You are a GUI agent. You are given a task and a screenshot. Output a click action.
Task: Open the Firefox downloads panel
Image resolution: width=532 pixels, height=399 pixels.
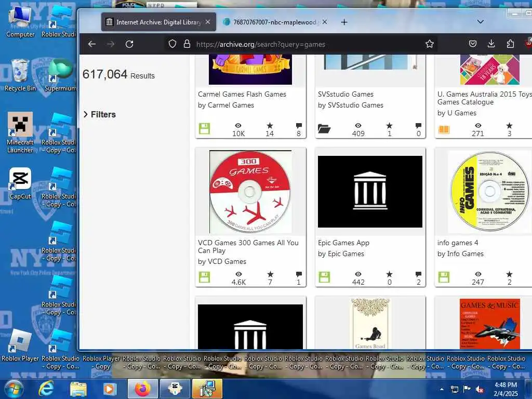pyautogui.click(x=491, y=44)
